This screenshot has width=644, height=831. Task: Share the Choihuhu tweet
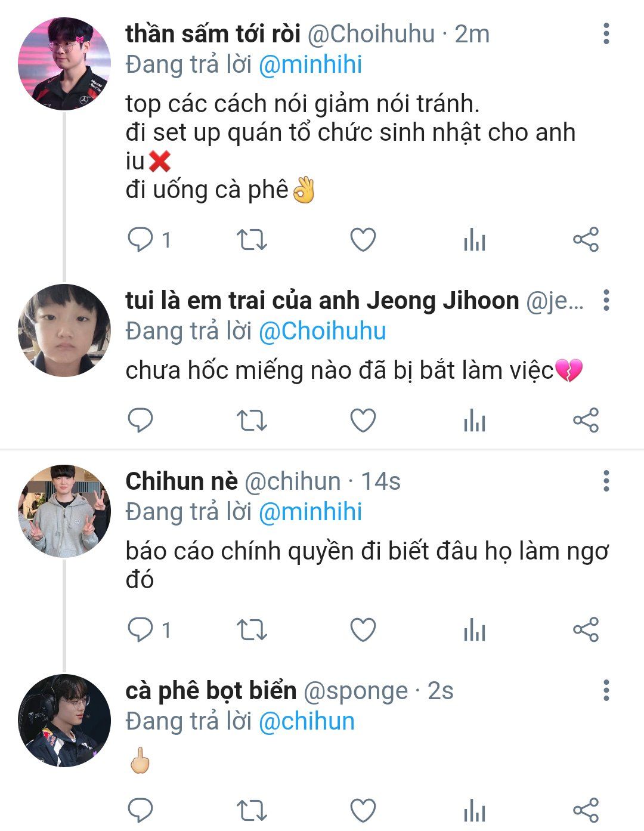(586, 240)
